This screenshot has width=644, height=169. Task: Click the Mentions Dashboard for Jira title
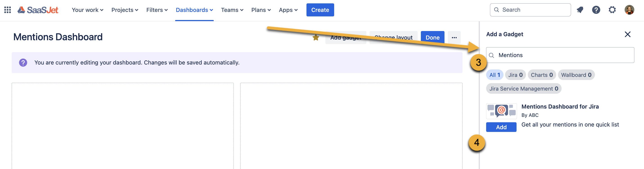coord(560,107)
